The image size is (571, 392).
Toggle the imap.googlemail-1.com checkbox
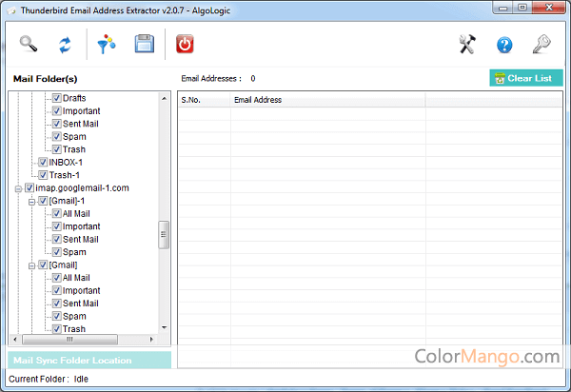[30, 187]
